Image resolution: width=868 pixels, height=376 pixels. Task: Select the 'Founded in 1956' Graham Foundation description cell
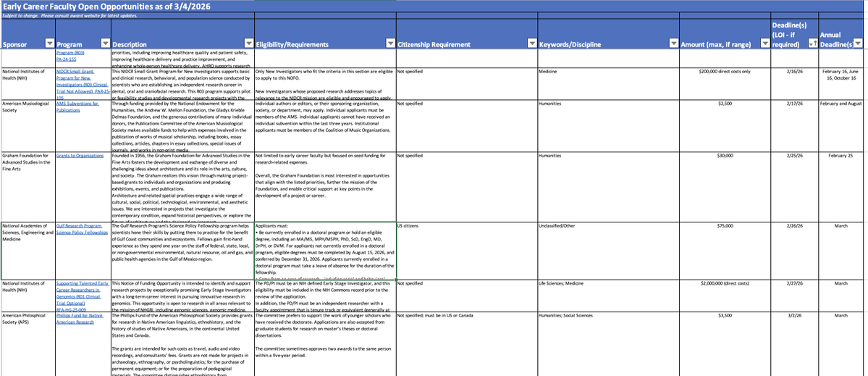pyautogui.click(x=182, y=187)
